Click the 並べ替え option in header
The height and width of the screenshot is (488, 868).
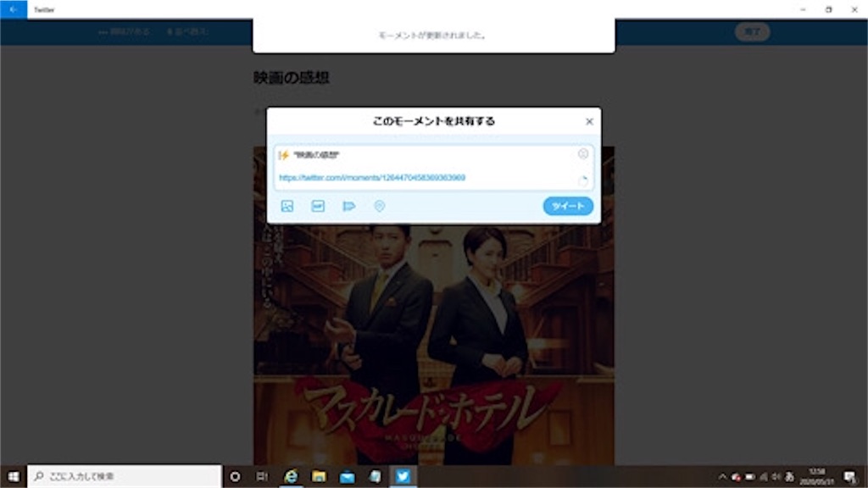(x=187, y=32)
